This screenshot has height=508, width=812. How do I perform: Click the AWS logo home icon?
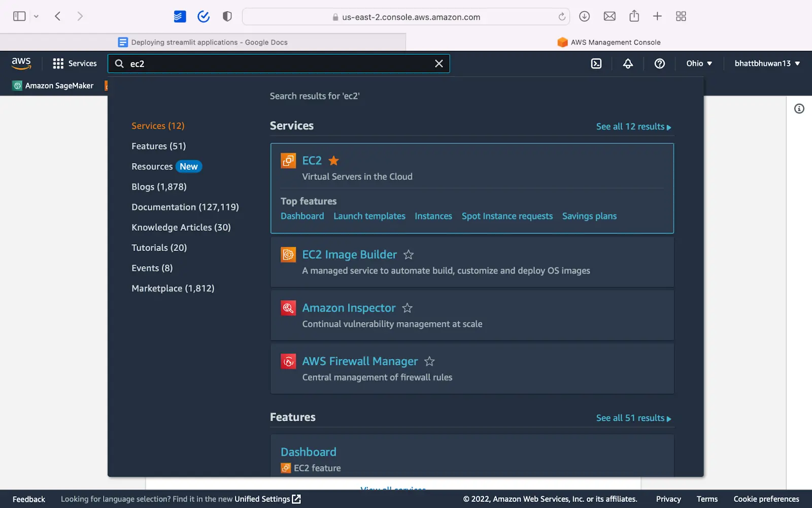21,63
